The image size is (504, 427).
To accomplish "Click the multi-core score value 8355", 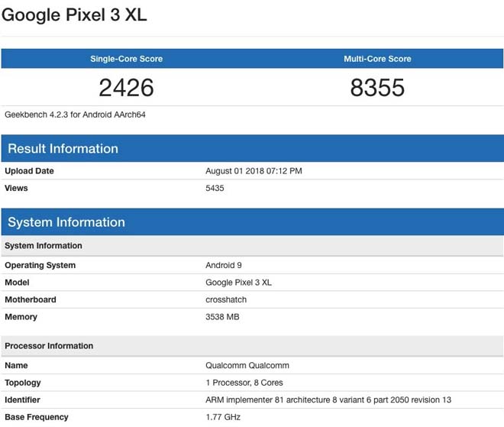I will pos(377,88).
